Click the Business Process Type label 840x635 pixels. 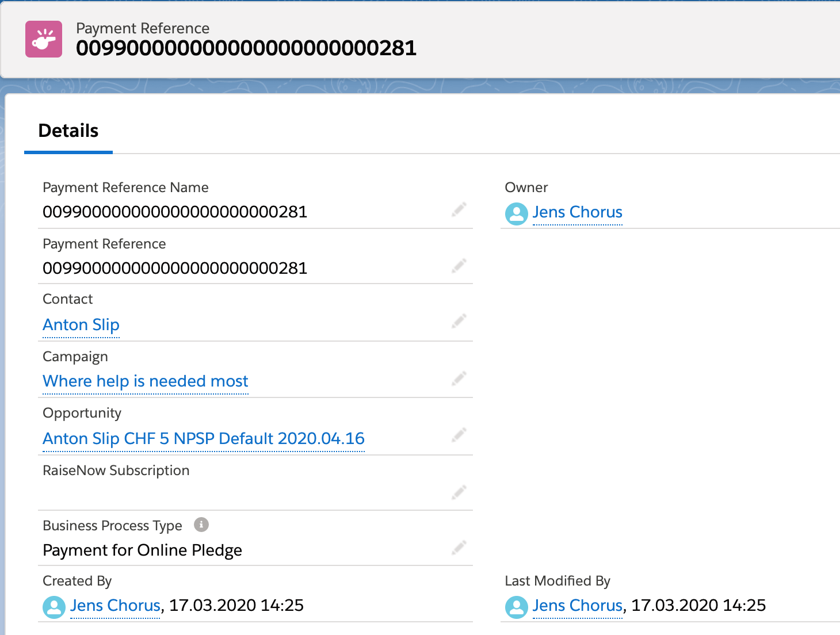click(x=112, y=526)
